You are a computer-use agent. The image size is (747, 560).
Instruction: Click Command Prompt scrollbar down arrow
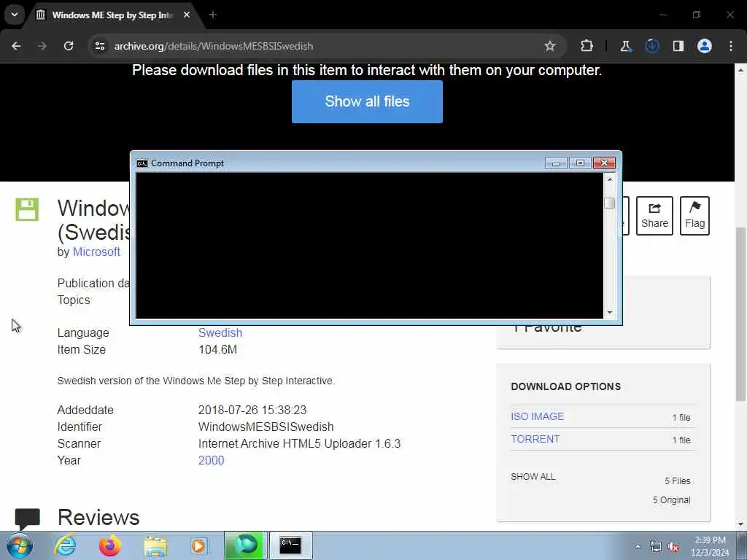point(609,313)
